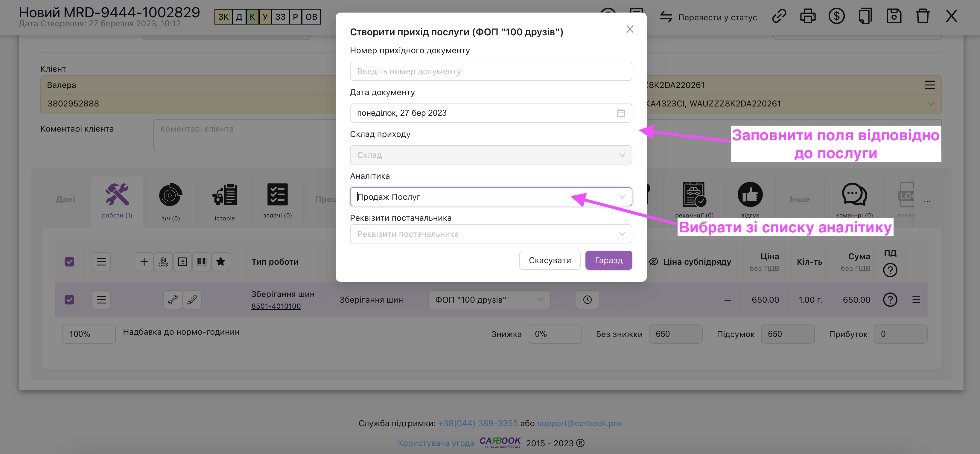
Task: Click the support@carbook.pro email link
Action: (x=579, y=423)
